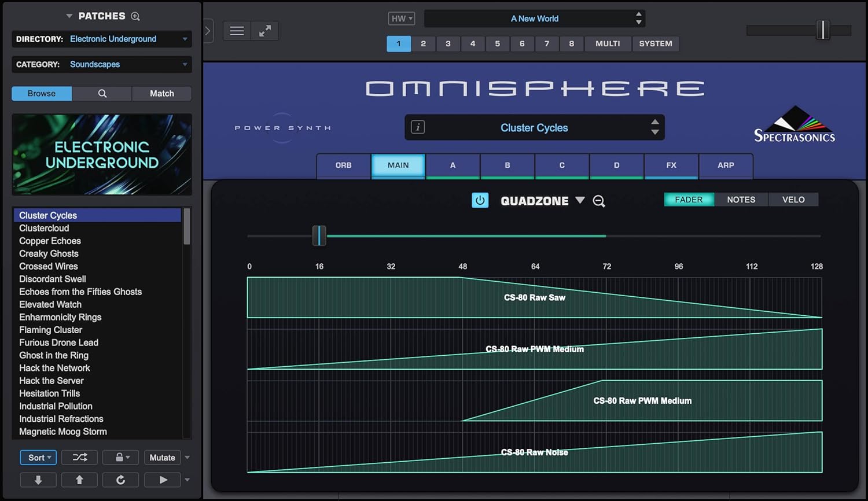Open the utility menu hamburger icon

tap(237, 30)
